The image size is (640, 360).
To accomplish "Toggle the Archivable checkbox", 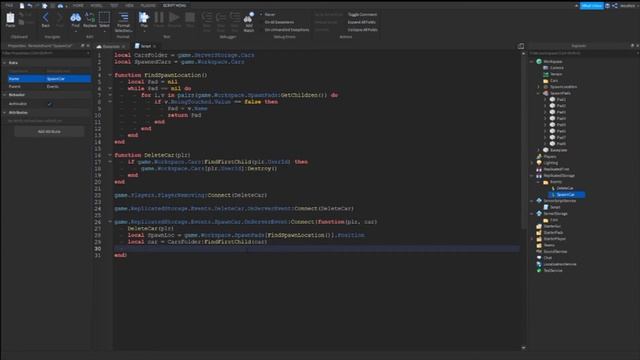I will pos(50,104).
